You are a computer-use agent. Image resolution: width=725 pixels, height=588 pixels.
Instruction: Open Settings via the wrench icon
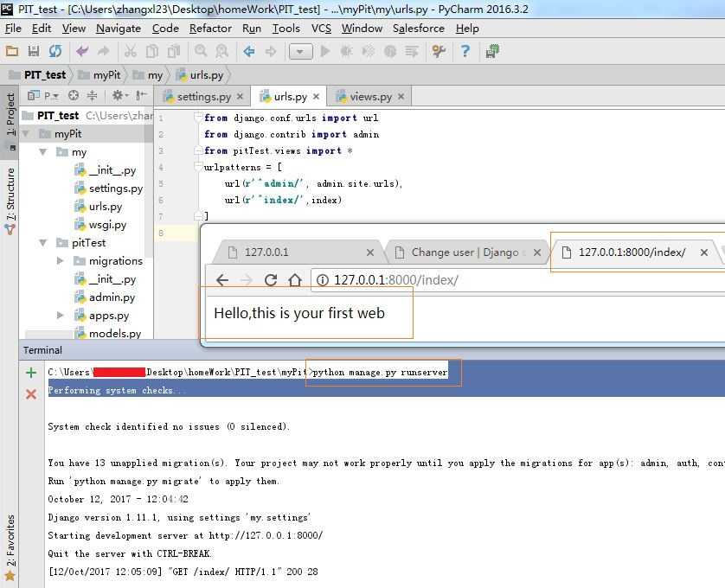click(439, 51)
